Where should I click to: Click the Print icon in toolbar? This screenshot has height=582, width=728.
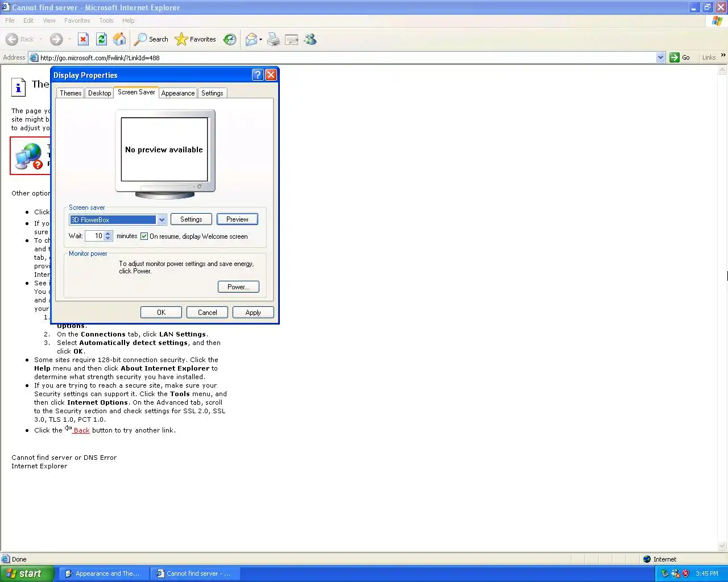click(274, 39)
